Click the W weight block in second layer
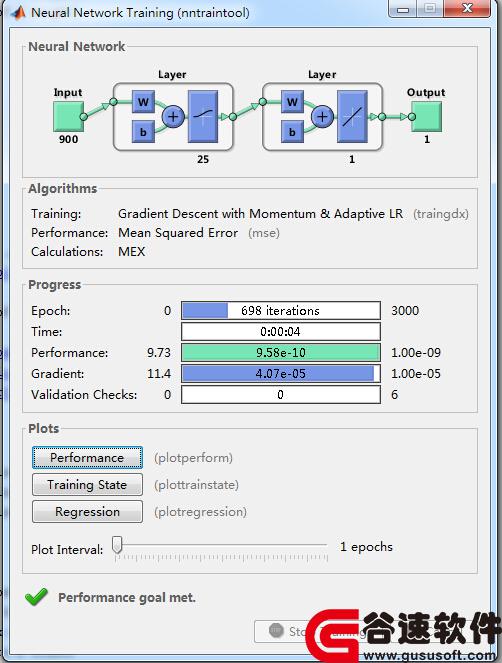502x663 pixels. (x=292, y=102)
